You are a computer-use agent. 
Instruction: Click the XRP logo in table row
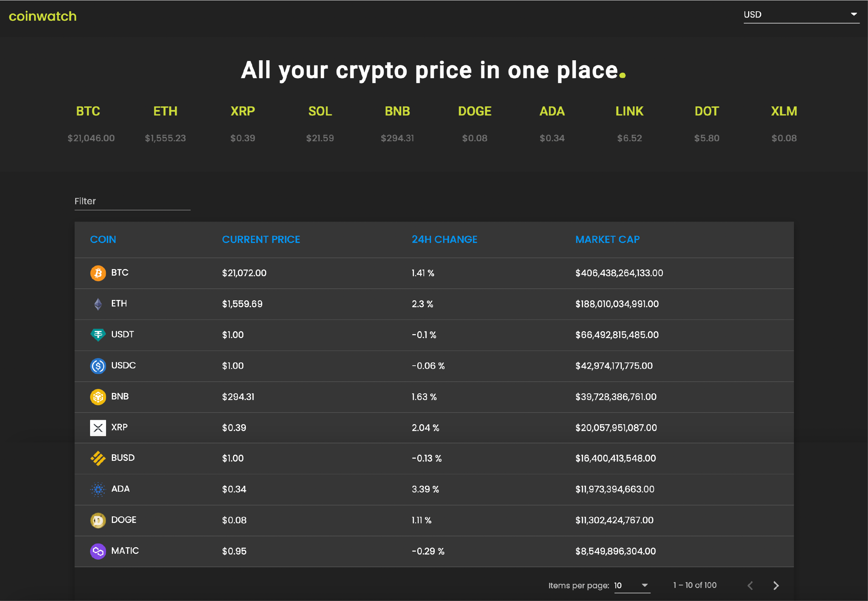tap(98, 428)
